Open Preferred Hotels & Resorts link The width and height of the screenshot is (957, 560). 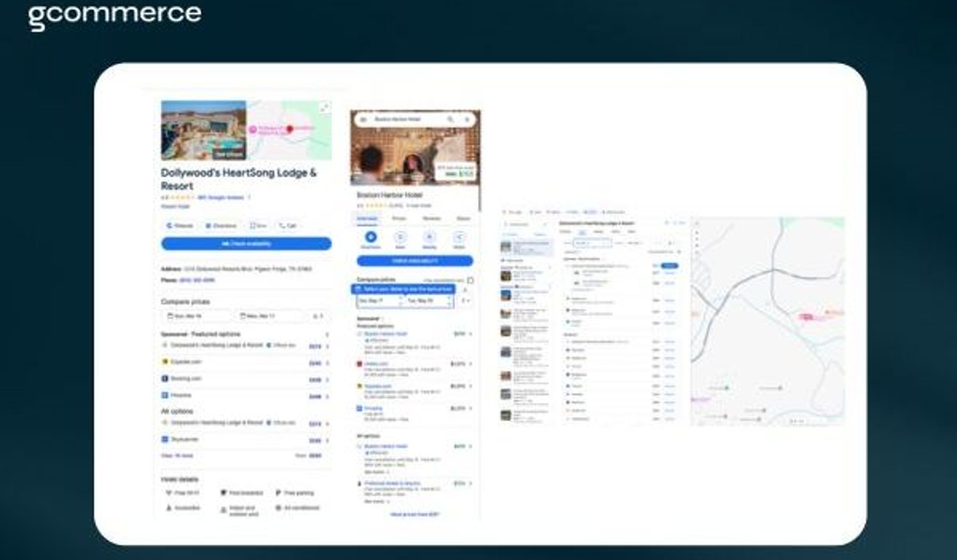point(392,483)
